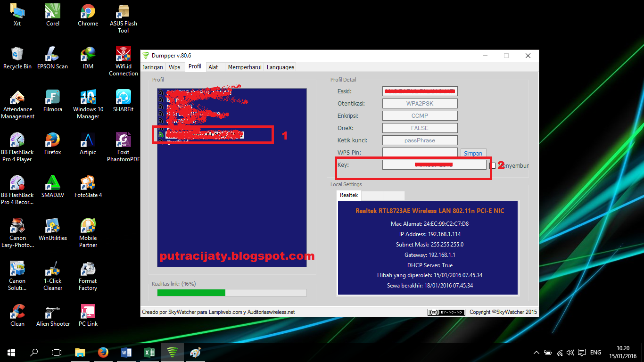644x362 pixels.
Task: Launch Filmora from the desktop
Action: pos(53,100)
